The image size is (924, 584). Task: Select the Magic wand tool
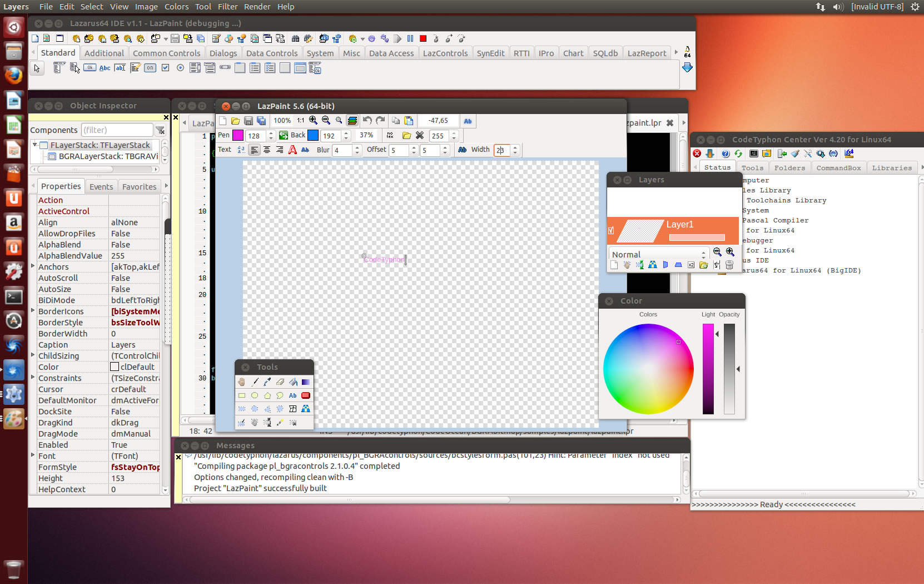(x=280, y=423)
